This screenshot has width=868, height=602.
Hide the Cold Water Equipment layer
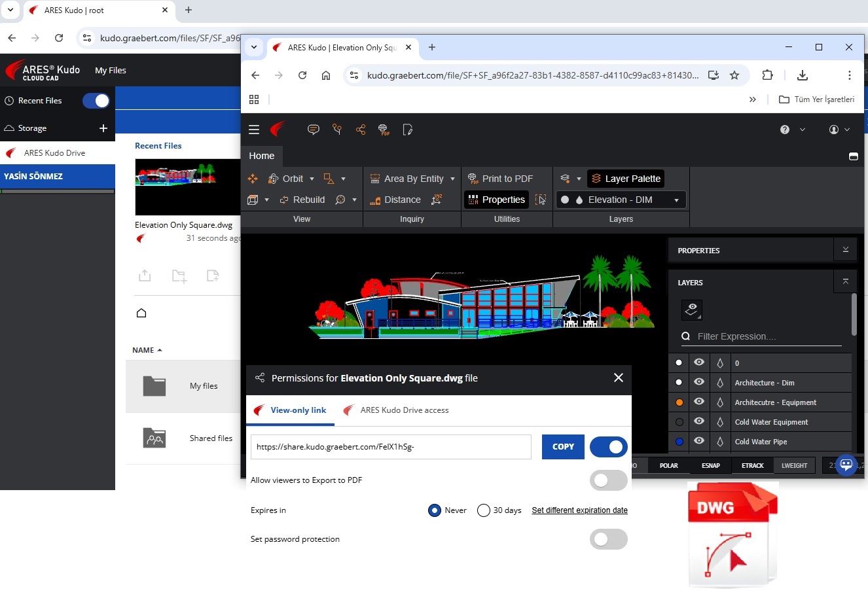pos(699,421)
